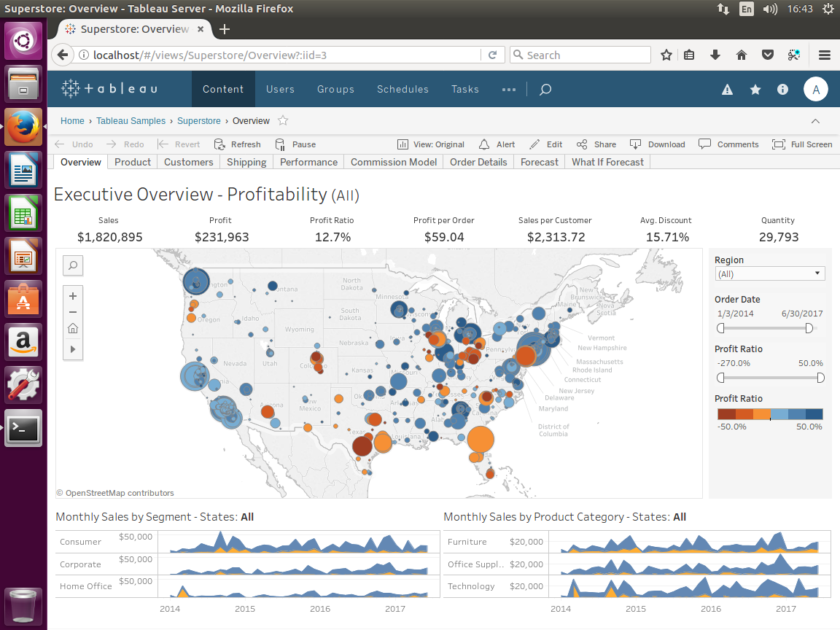Click the Order Date right slider handle

point(809,329)
